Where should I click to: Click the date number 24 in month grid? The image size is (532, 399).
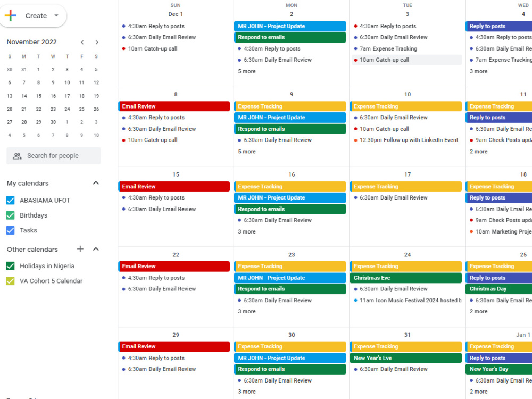point(408,254)
